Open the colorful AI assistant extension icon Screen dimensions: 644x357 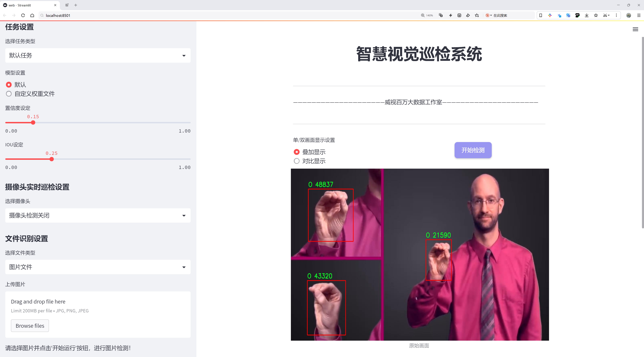tap(550, 15)
